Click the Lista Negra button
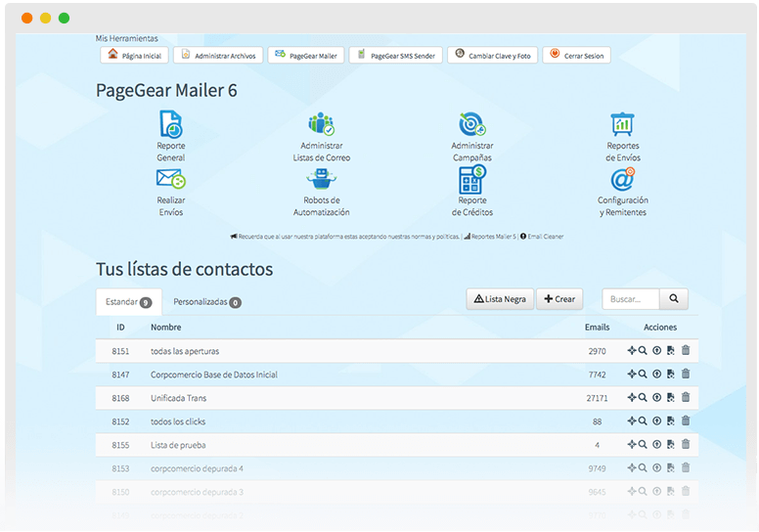Screen dimensions: 759x532 500,299
